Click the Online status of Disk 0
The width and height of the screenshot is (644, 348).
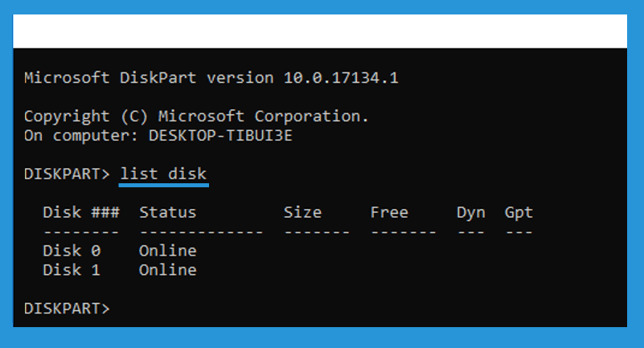coord(167,251)
